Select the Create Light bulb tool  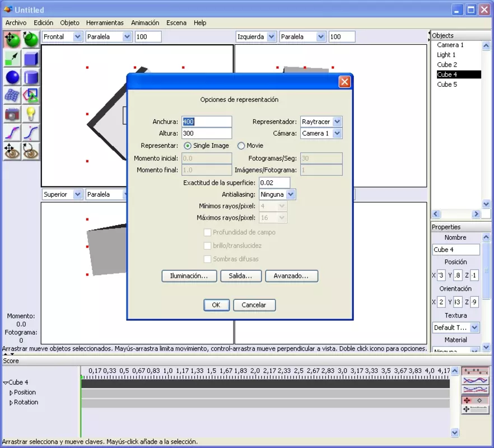pyautogui.click(x=31, y=114)
